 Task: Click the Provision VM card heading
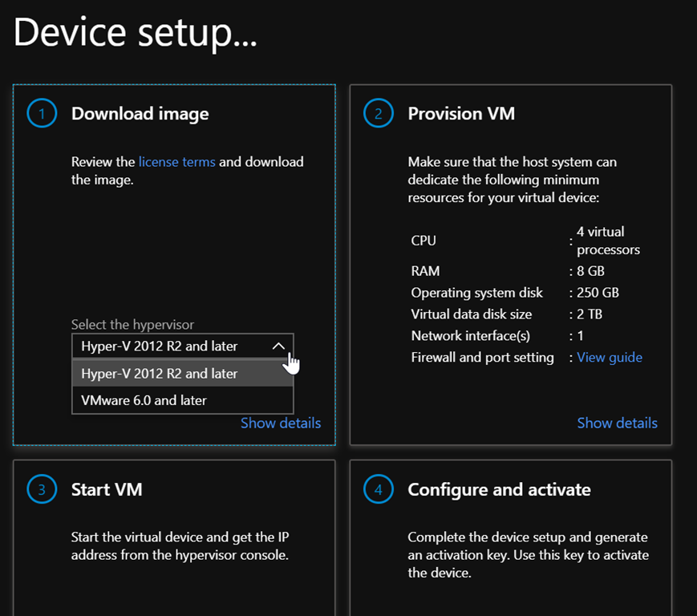(461, 114)
